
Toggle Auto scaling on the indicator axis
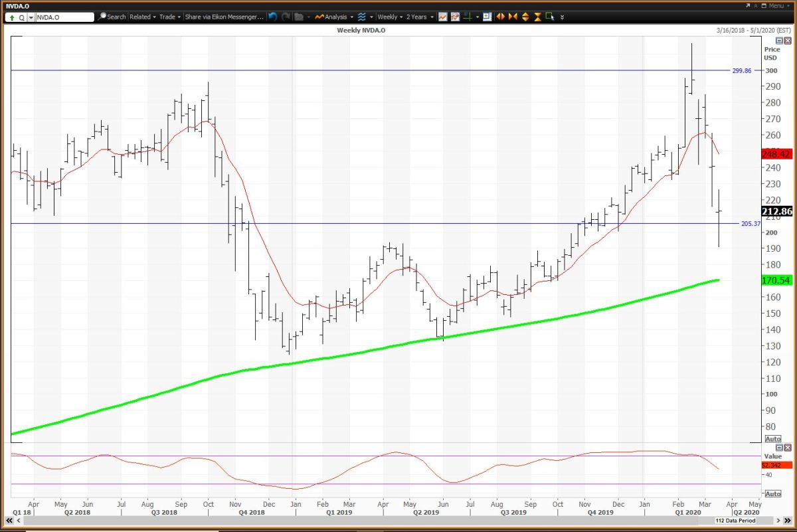[772, 494]
